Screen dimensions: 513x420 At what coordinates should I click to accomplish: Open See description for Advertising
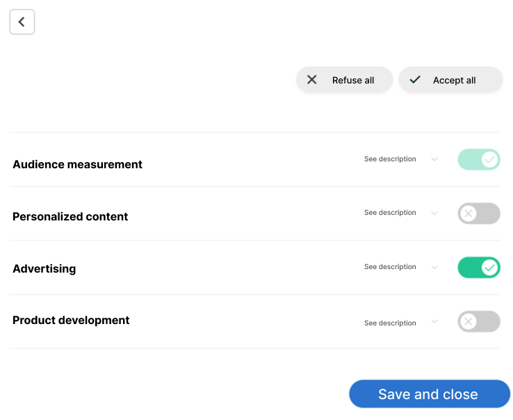(390, 267)
